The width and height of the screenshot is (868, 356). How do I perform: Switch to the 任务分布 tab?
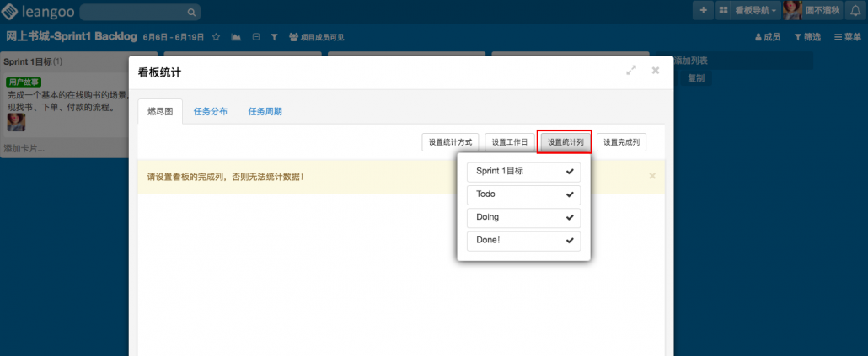[210, 112]
